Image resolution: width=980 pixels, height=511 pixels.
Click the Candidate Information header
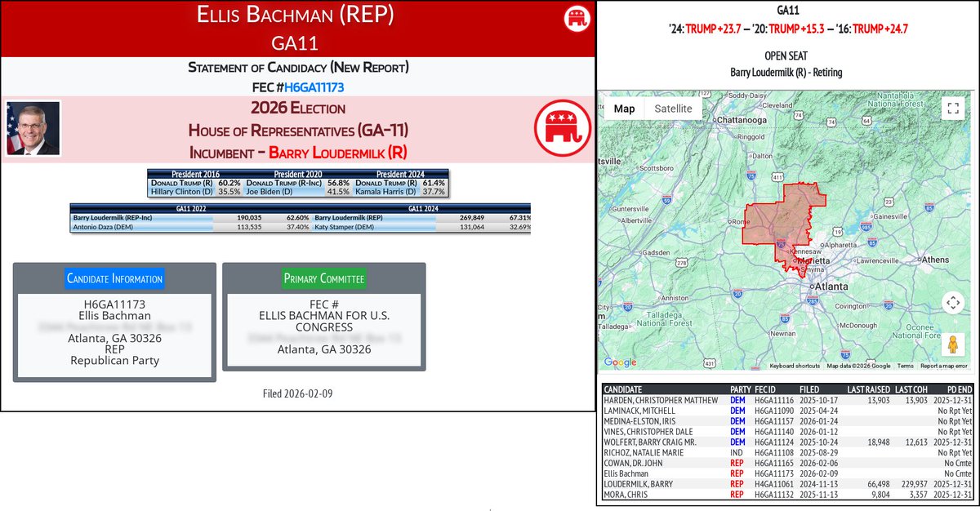coord(114,278)
